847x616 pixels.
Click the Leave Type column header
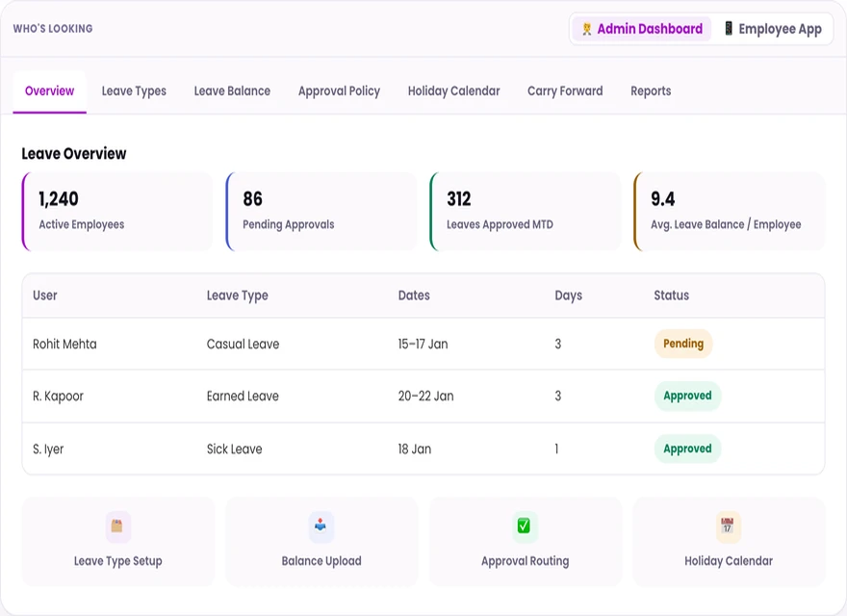[x=237, y=295]
